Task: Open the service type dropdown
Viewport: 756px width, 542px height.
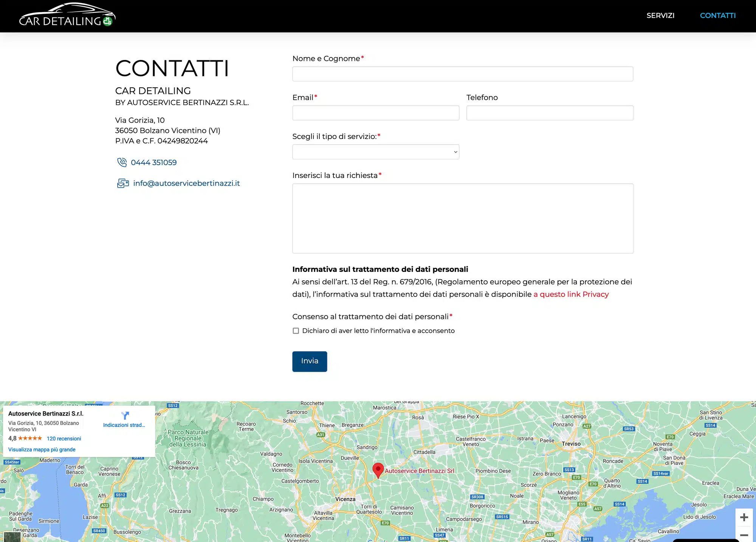Action: pyautogui.click(x=376, y=152)
